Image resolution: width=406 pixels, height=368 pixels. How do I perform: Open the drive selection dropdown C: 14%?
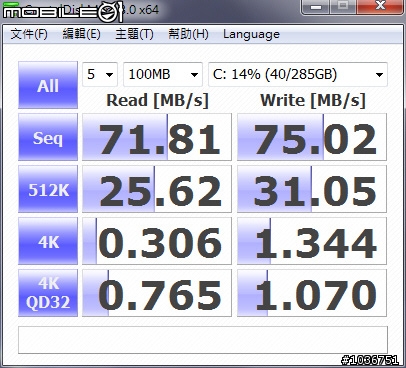pyautogui.click(x=298, y=74)
